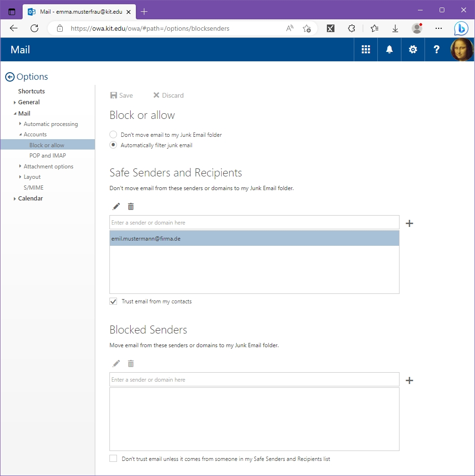Open the settings gear in Mail header
This screenshot has width=475, height=476.
pyautogui.click(x=413, y=50)
